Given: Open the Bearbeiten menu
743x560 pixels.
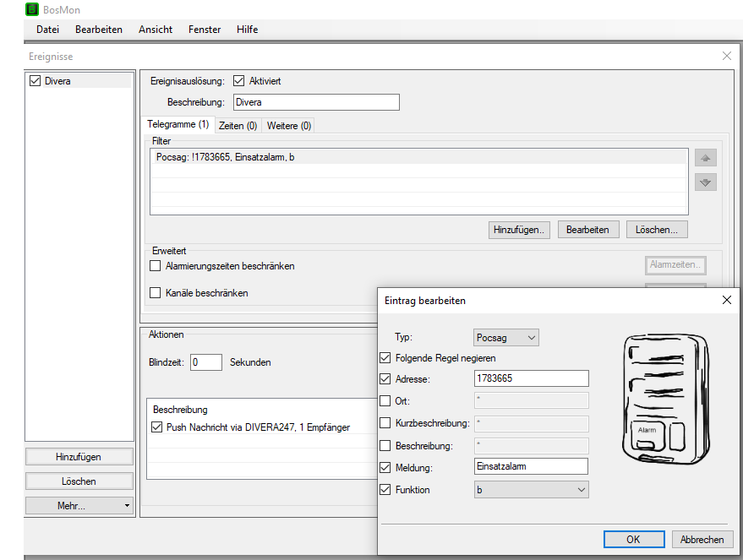Looking at the screenshot, I should coord(99,30).
